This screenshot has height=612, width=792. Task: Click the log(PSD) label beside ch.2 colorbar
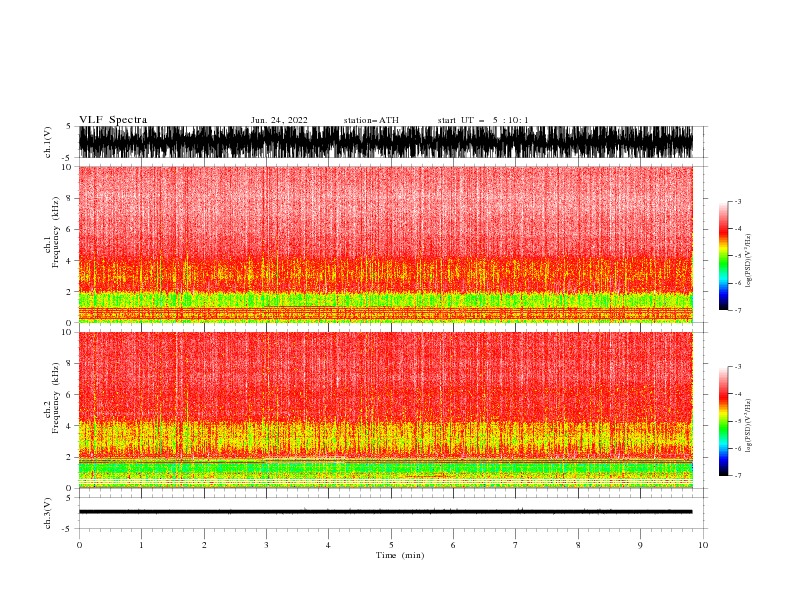click(748, 426)
